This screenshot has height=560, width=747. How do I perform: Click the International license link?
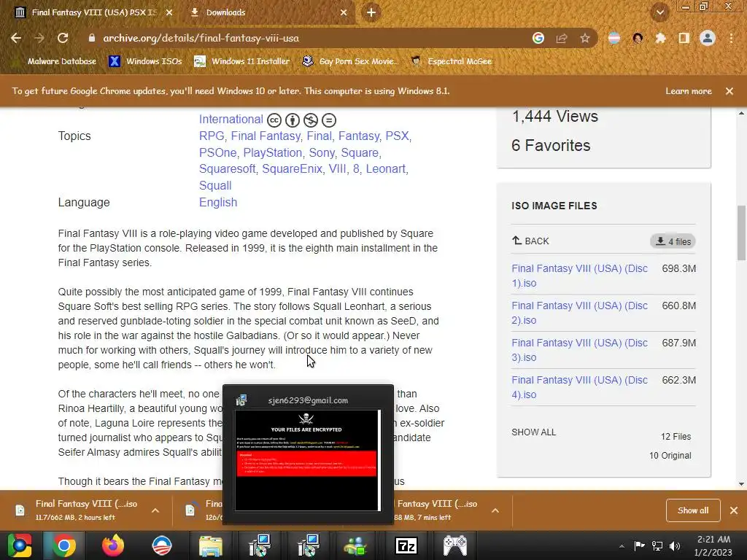tap(231, 120)
